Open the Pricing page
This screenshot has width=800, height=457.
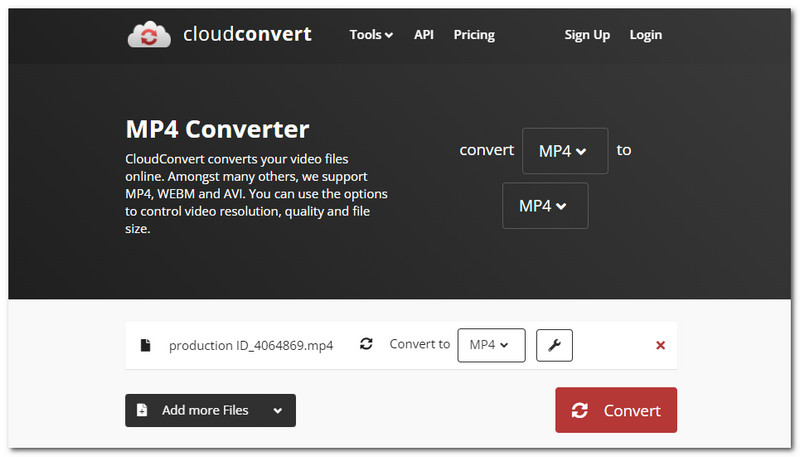[474, 35]
